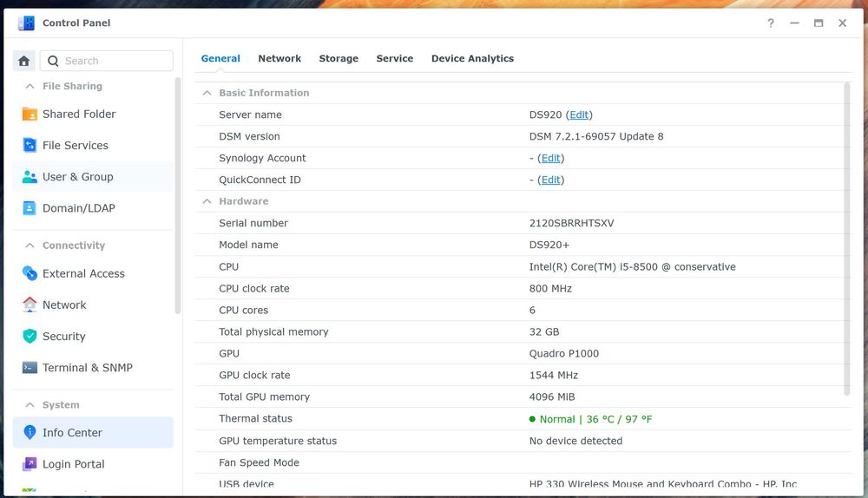The image size is (868, 498).
Task: Click Edit link next to server name
Action: pos(579,115)
